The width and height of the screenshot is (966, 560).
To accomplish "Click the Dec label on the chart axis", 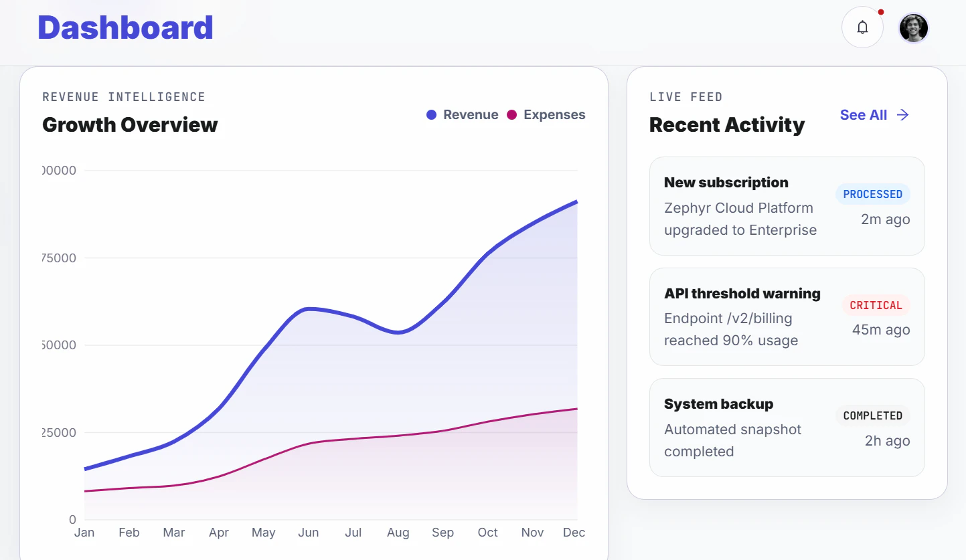I will point(574,533).
